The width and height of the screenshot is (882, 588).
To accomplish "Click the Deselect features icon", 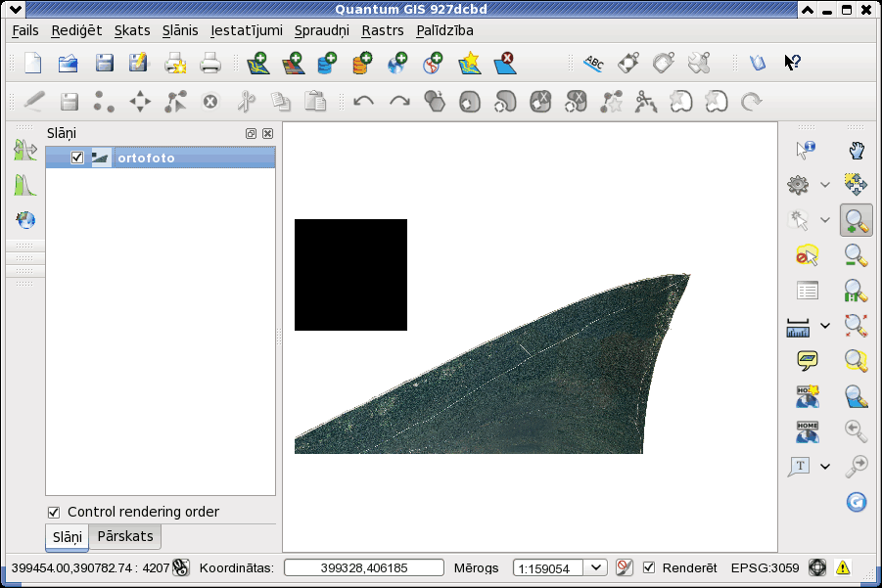I will click(x=808, y=255).
